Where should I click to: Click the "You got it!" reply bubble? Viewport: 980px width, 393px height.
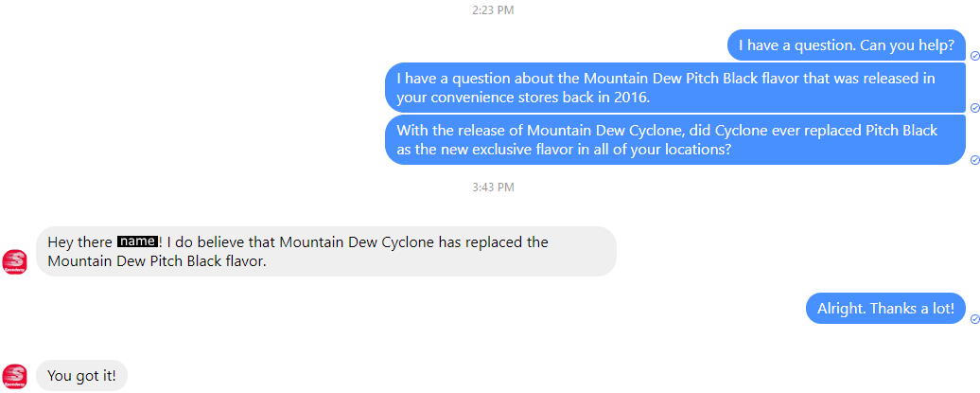point(81,376)
